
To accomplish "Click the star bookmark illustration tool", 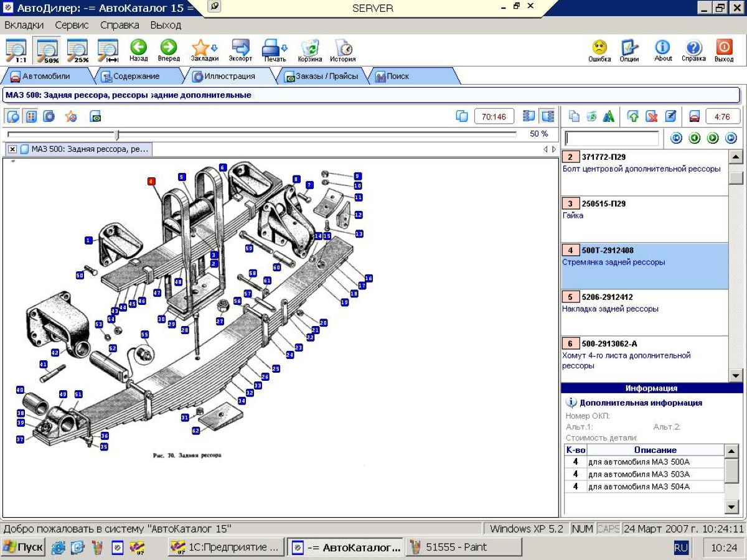I will point(71,116).
